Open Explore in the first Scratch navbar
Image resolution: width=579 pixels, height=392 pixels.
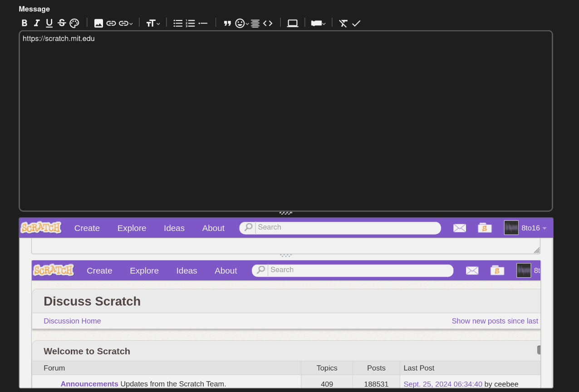[x=132, y=228]
